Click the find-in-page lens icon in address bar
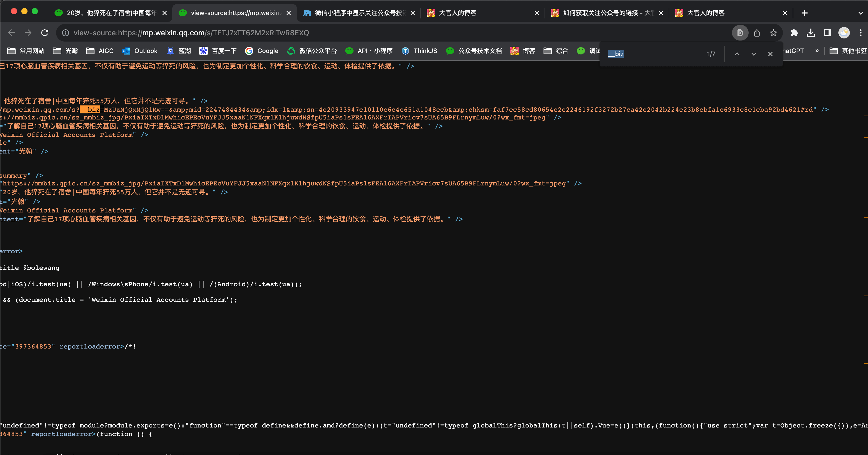 click(x=740, y=33)
